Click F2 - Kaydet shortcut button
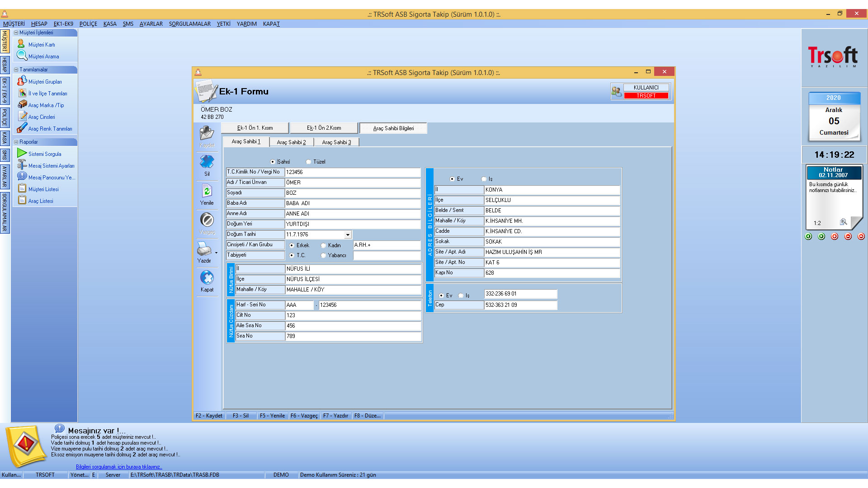Image resolution: width=868 pixels, height=488 pixels. 209,416
